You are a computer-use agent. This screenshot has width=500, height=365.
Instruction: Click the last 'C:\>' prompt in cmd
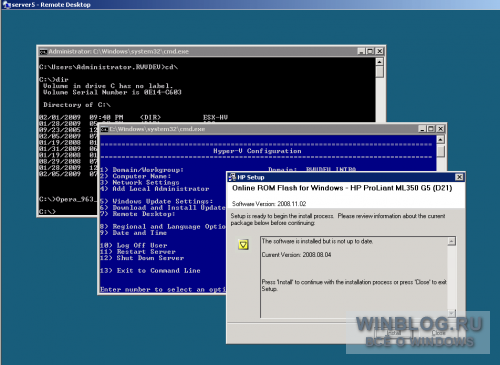(47, 212)
